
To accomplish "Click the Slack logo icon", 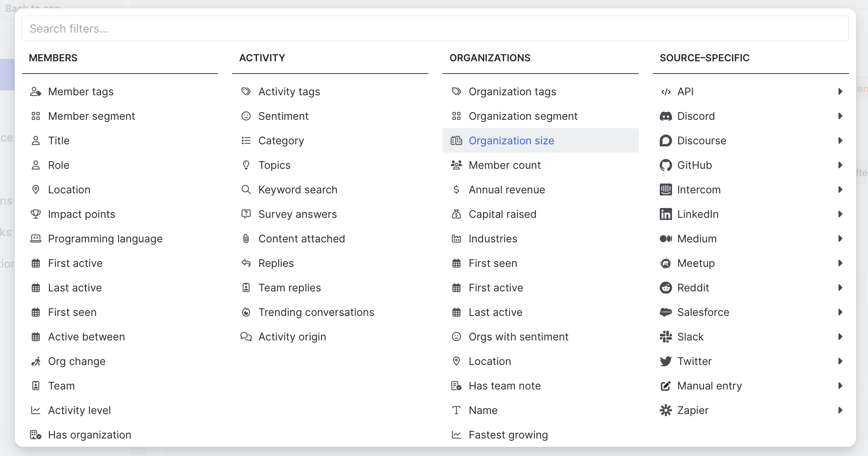I will [665, 337].
